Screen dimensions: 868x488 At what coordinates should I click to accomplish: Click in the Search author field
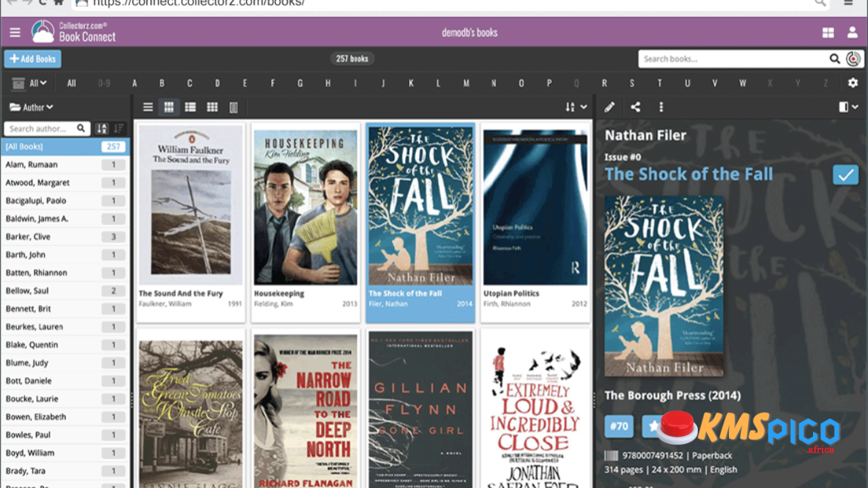pyautogui.click(x=41, y=128)
